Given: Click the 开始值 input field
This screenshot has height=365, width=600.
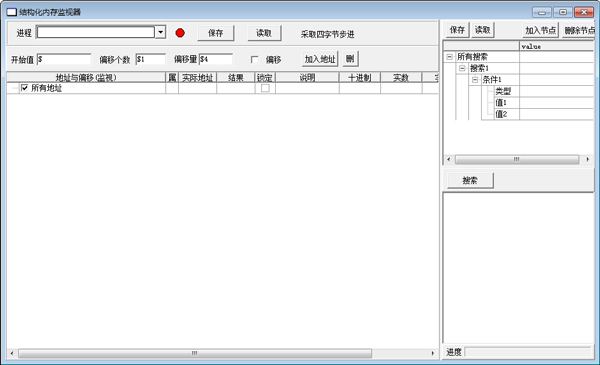Looking at the screenshot, I should [64, 59].
